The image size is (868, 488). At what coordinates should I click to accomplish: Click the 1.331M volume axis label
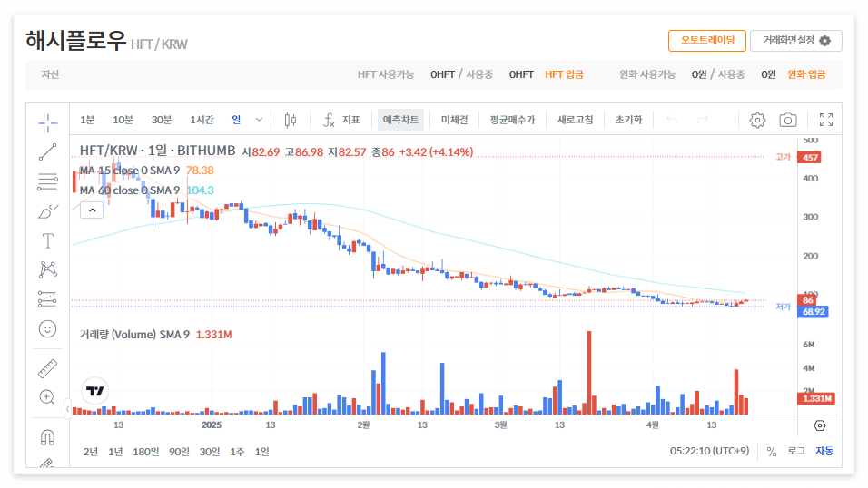point(816,398)
